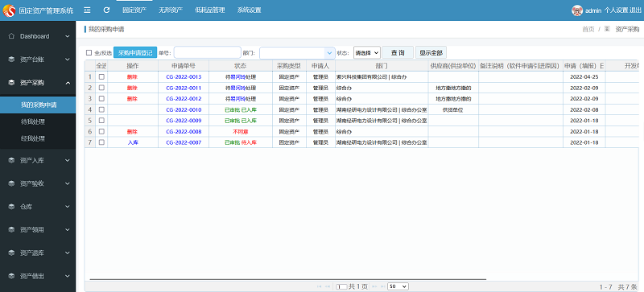Click the date cell 2022-04-25
This screenshot has height=292, width=644.
click(584, 76)
